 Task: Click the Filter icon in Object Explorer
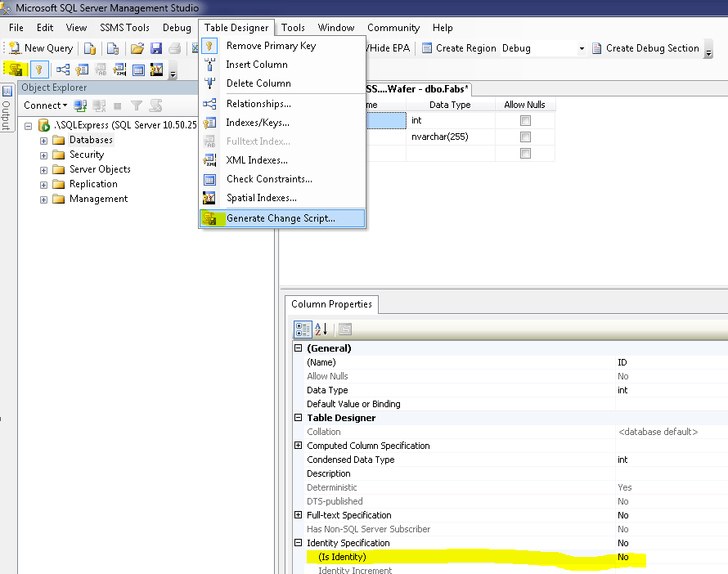137,105
